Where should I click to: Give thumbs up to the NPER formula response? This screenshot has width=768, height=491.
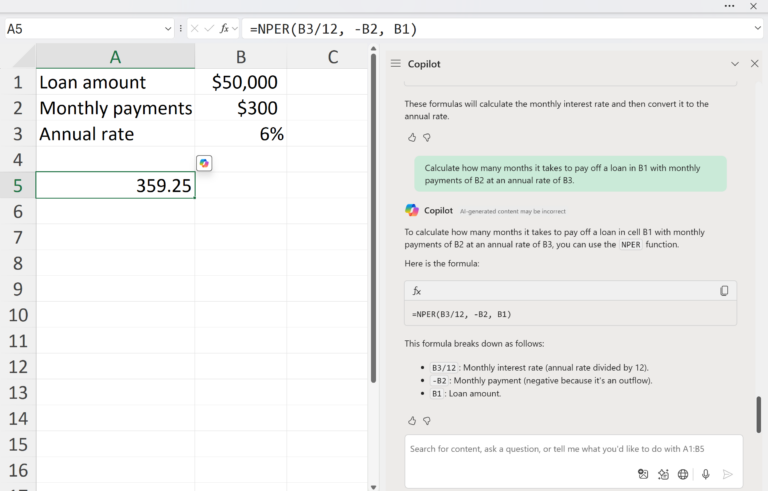(x=412, y=420)
